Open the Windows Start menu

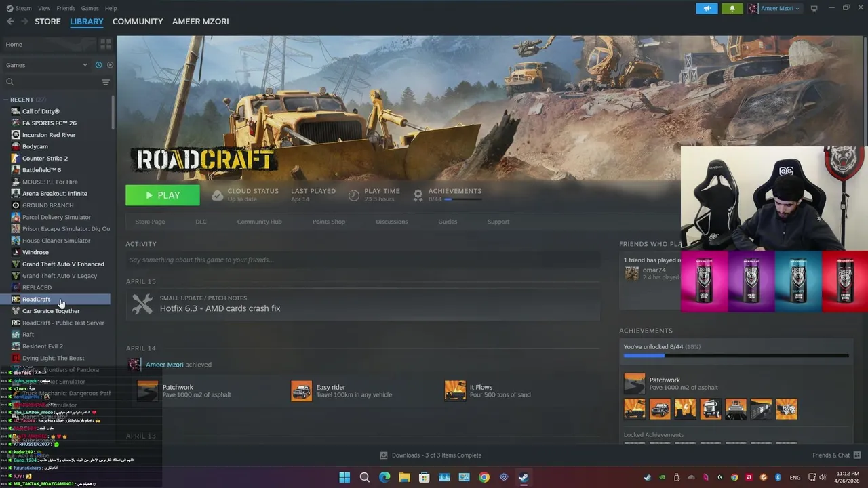pyautogui.click(x=344, y=477)
